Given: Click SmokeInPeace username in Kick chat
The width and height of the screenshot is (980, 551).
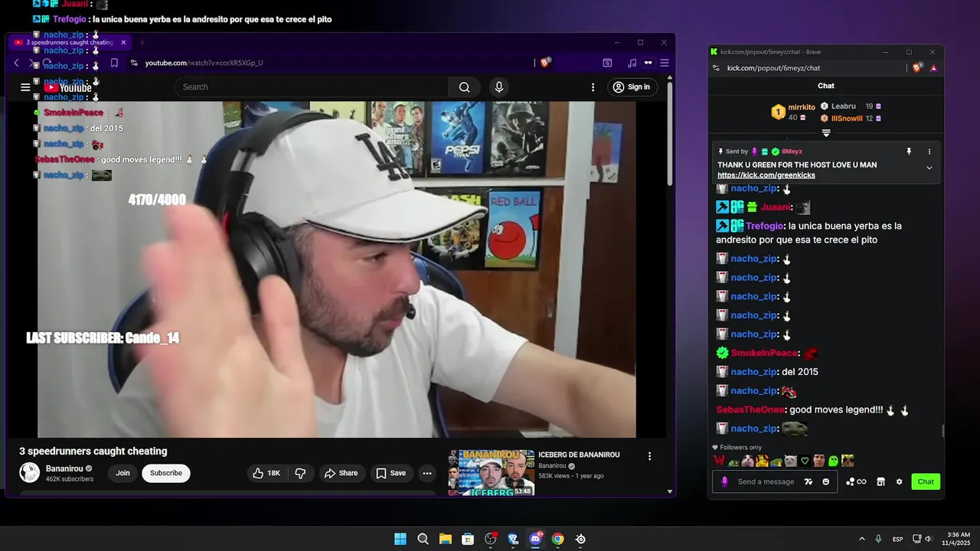Looking at the screenshot, I should click(764, 353).
